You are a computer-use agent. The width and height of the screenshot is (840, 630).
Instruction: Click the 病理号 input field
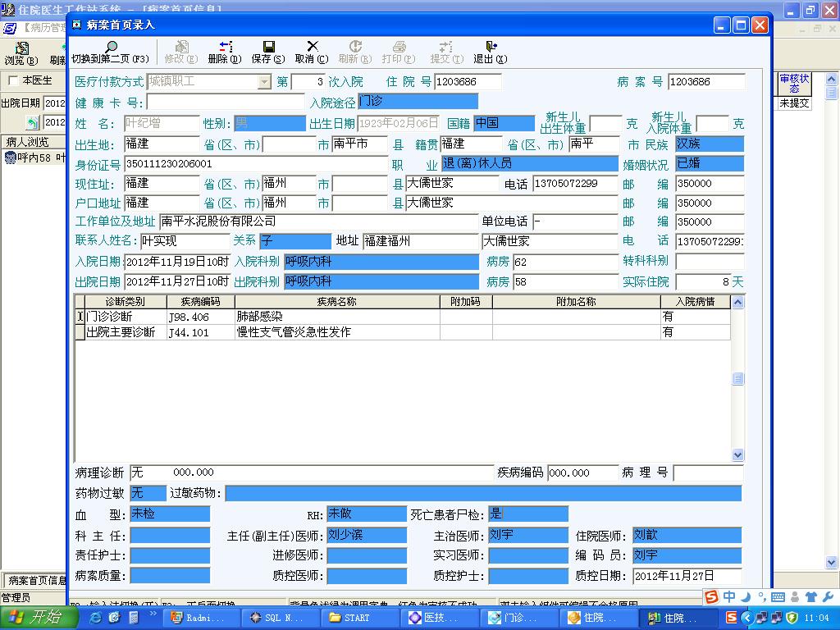[708, 473]
